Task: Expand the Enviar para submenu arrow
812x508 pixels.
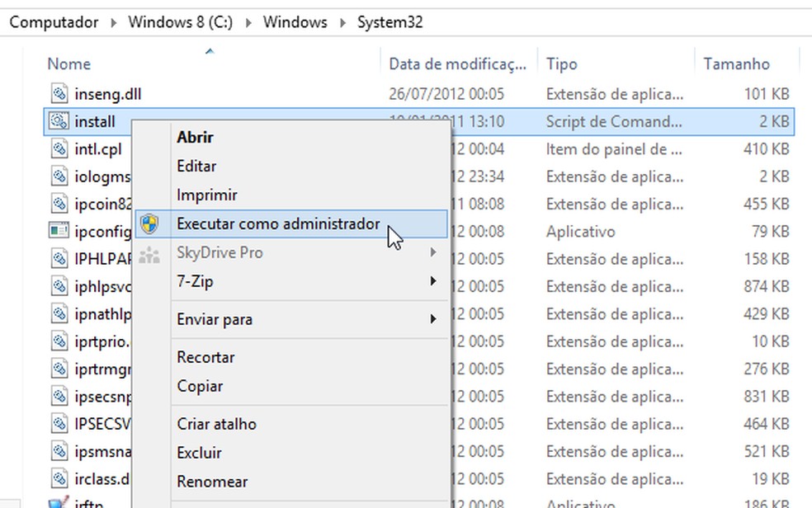Action: [x=433, y=318]
